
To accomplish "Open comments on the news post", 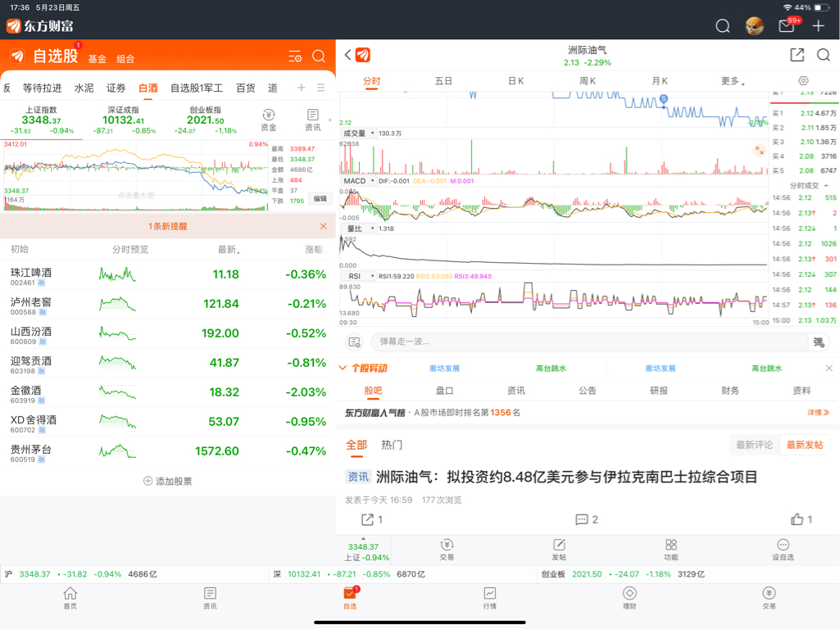I will [587, 519].
